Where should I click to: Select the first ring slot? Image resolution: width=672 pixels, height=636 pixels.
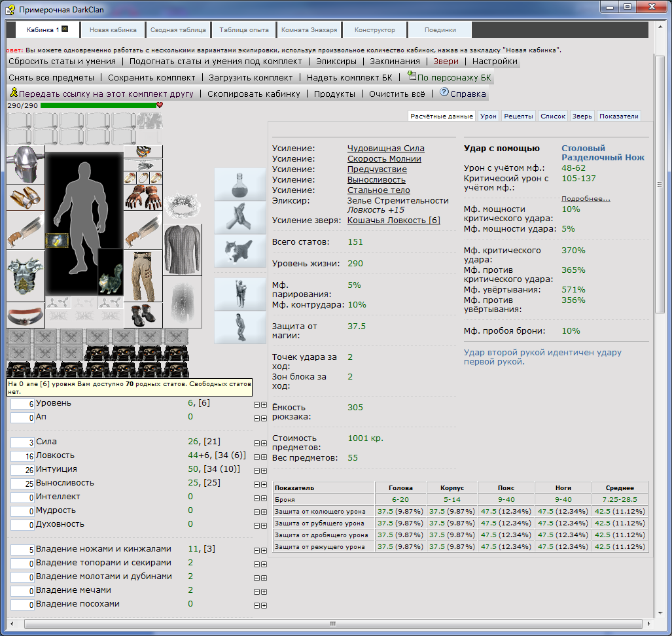point(130,177)
